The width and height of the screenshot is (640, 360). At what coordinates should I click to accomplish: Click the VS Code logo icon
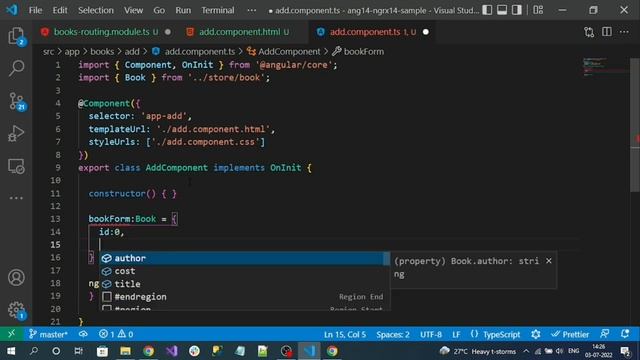11,10
